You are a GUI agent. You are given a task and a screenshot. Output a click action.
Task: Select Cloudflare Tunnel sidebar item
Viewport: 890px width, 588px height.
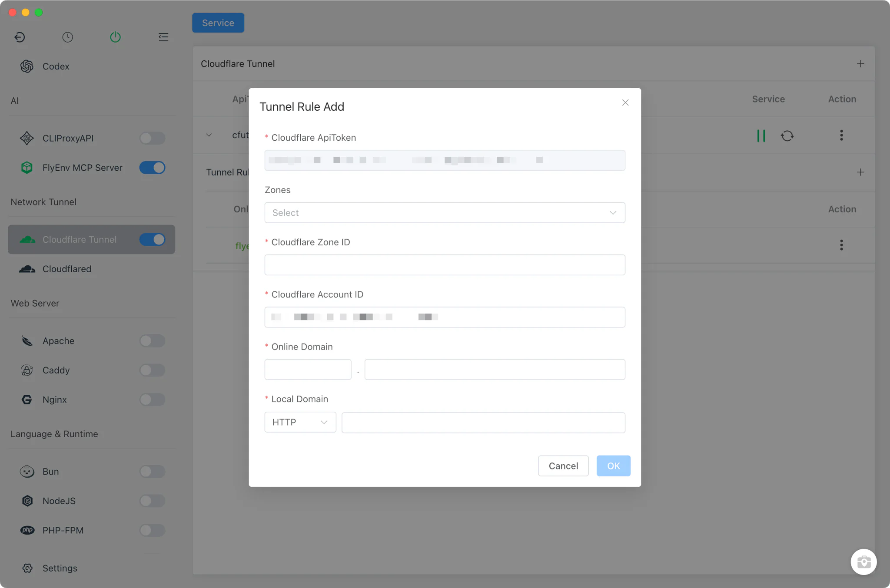[x=91, y=239]
